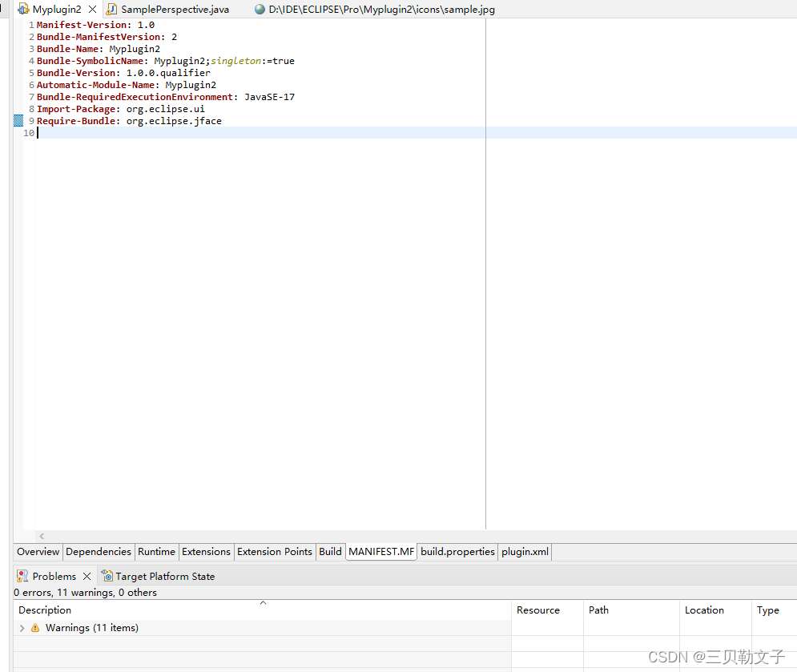797x672 pixels.
Task: Open the Extensions page tab
Action: pos(206,551)
